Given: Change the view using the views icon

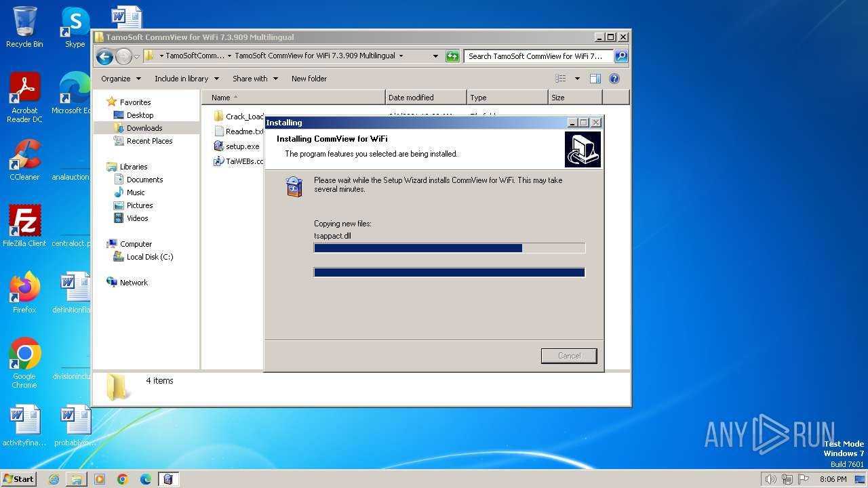Looking at the screenshot, I should [560, 79].
